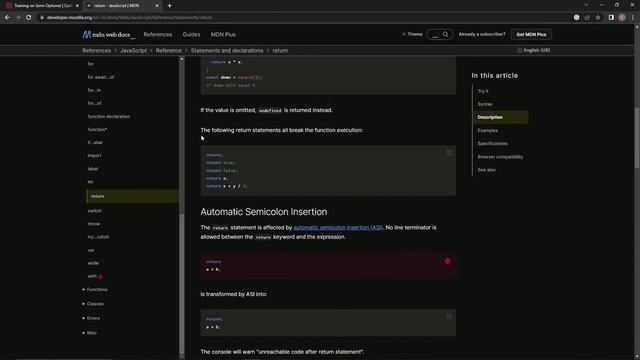Click the deprecated icon next to 'with'
This screenshot has width=640, height=360.
point(100,276)
